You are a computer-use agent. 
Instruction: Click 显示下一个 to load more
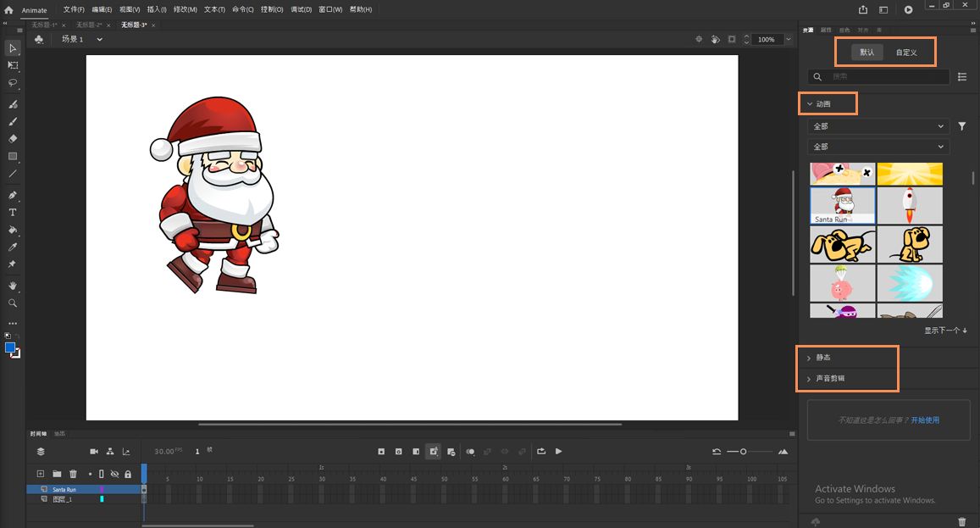point(945,331)
